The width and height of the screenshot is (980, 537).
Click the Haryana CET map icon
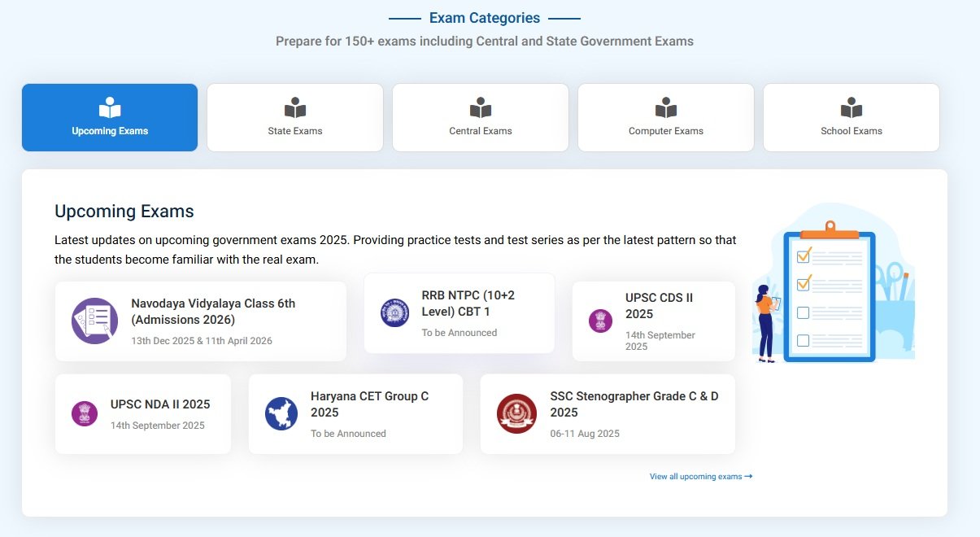coord(281,413)
